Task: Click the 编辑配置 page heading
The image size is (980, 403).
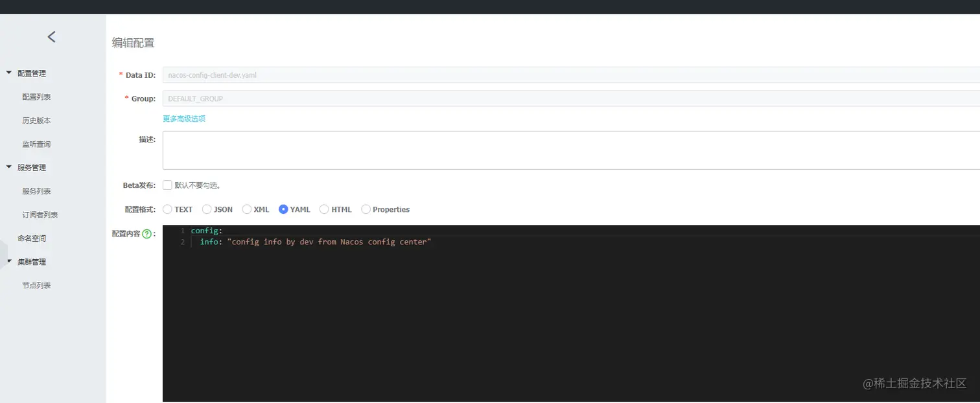Action: click(134, 43)
